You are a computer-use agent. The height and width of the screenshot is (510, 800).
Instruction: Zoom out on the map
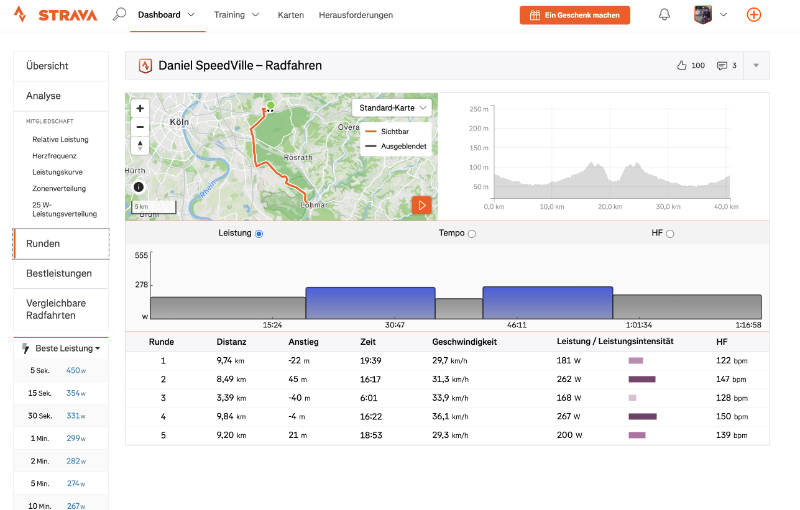point(140,127)
